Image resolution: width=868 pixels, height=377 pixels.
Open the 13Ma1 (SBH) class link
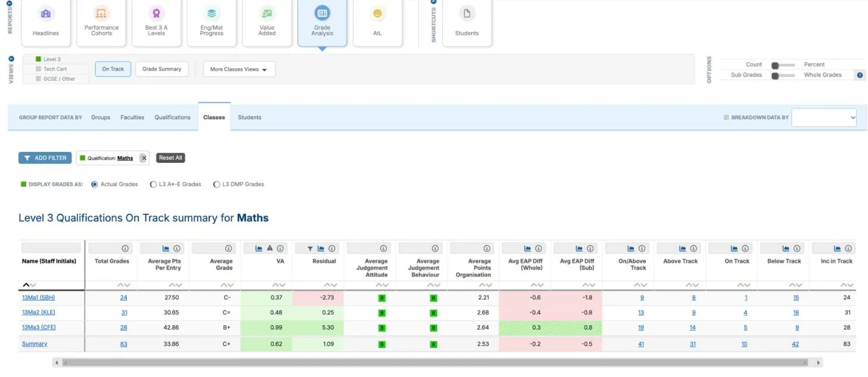pos(39,297)
